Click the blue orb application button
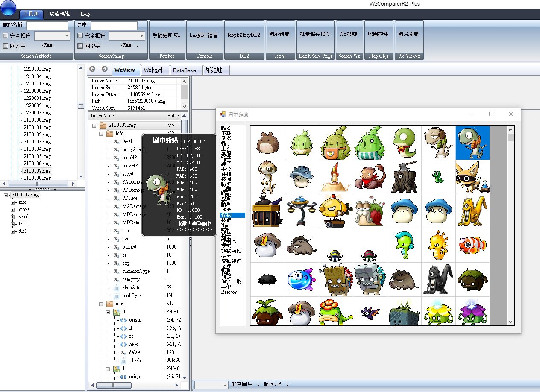The image size is (540, 392). [8, 8]
